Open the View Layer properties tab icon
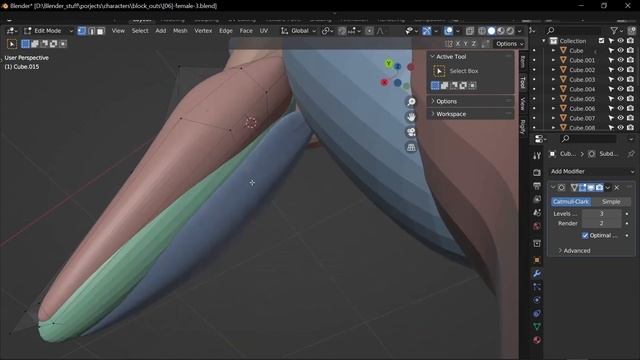Viewport: 640px width, 360px height. click(537, 199)
